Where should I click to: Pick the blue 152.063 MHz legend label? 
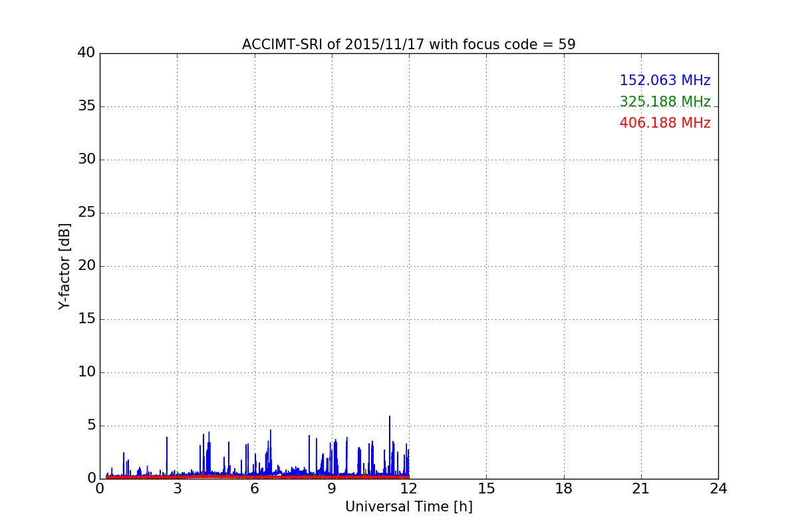pyautogui.click(x=665, y=80)
